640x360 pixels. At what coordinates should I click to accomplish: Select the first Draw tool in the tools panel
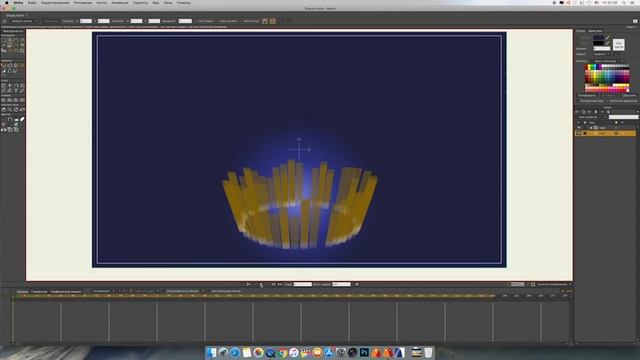[x=4, y=40]
